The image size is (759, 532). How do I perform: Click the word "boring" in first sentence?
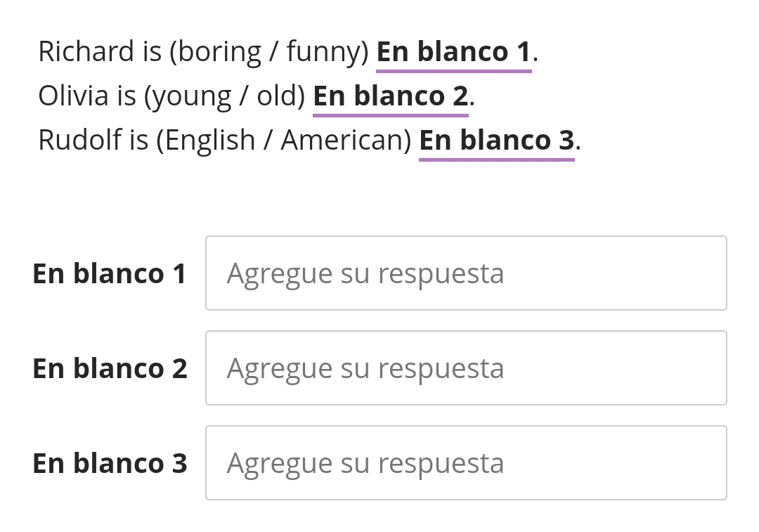[x=219, y=53]
